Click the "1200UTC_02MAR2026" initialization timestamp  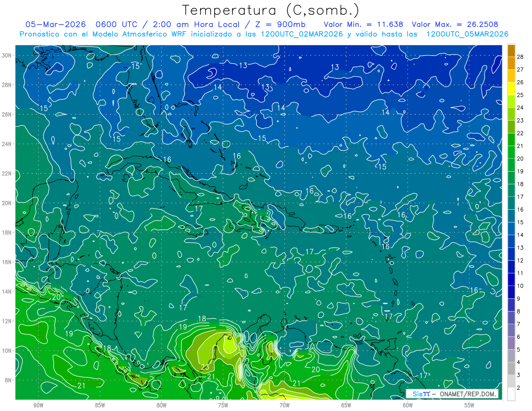[x=301, y=34]
